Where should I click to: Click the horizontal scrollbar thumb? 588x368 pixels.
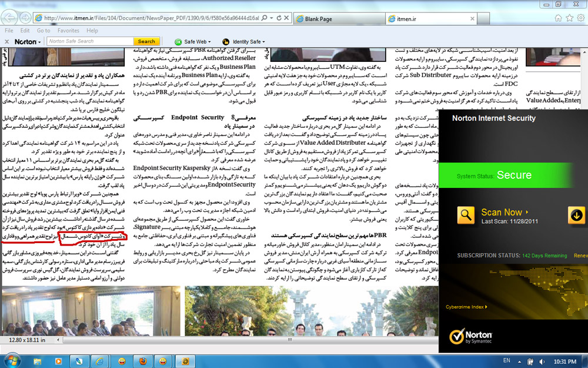click(289, 340)
